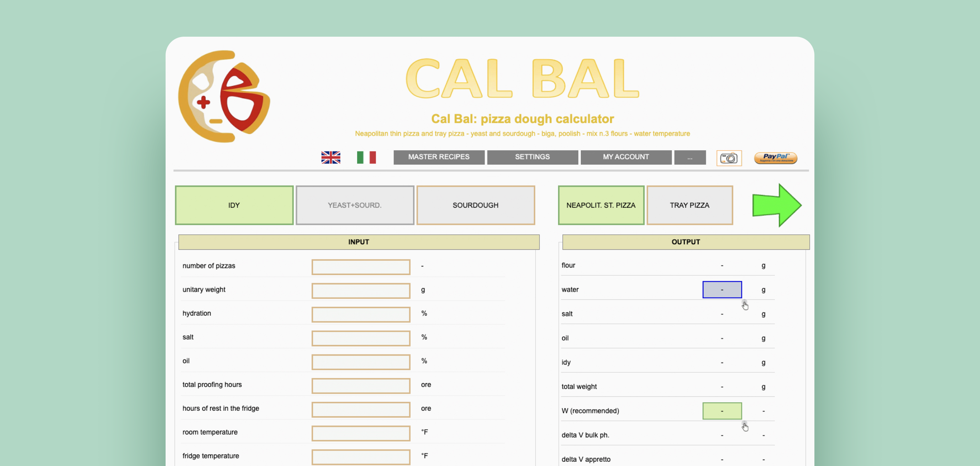Switch language using the UK flag

click(330, 157)
